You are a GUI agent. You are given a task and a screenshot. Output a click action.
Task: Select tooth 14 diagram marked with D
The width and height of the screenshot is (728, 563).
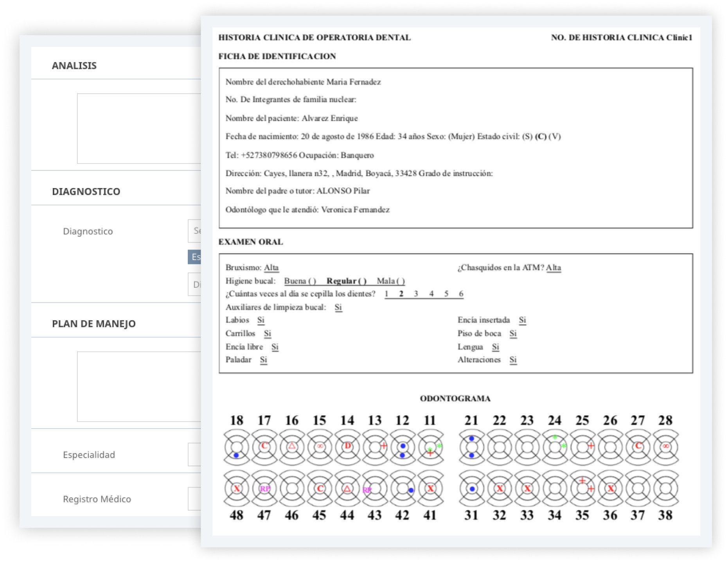coord(347,447)
